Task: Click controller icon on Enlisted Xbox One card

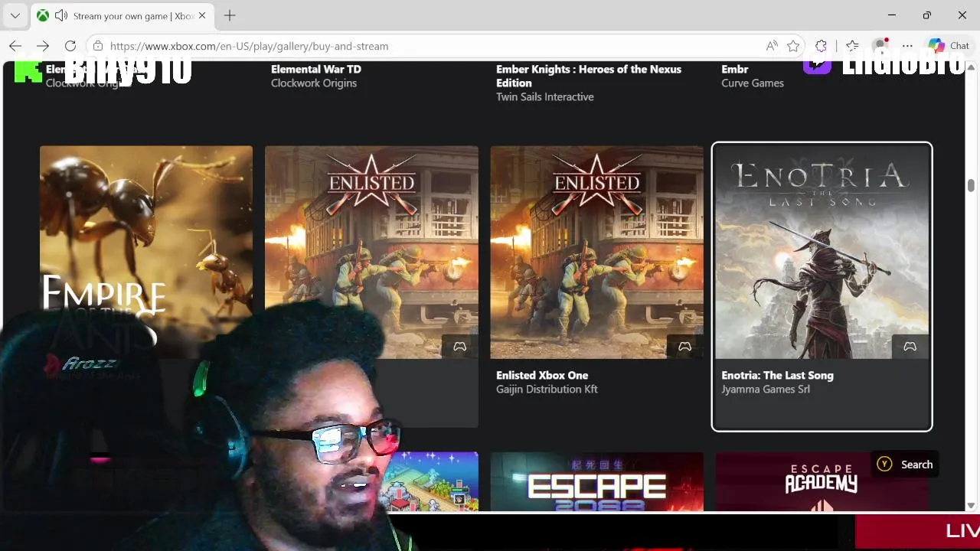Action: (684, 347)
